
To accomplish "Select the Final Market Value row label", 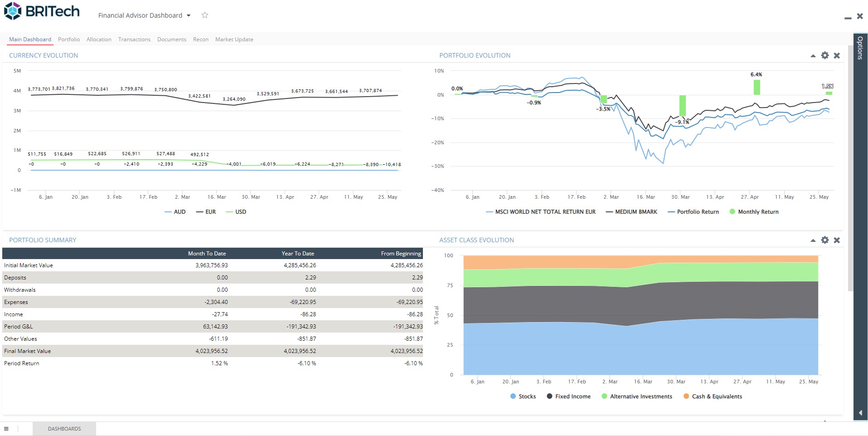I will click(27, 351).
